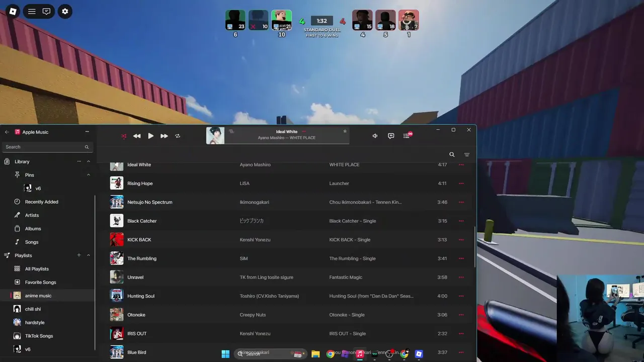This screenshot has width=644, height=362.
Task: Open the Roblox chat icon
Action: click(x=46, y=11)
